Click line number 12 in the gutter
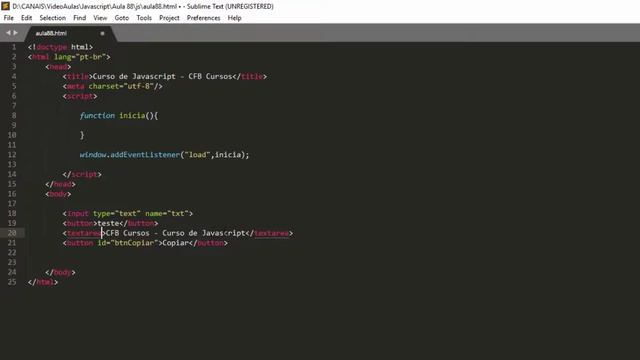This screenshot has width=640, height=360. 12,155
